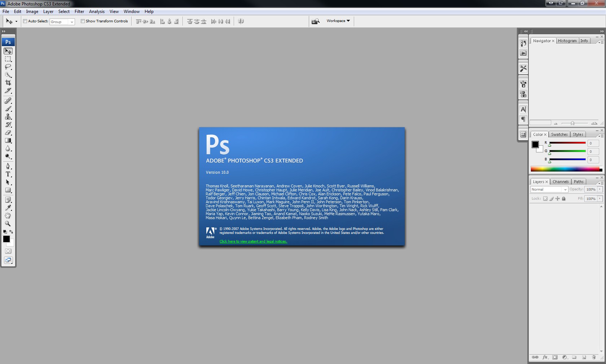Screen dimensions: 606x364
Task: Open the Analysis menu
Action: [x=97, y=12]
